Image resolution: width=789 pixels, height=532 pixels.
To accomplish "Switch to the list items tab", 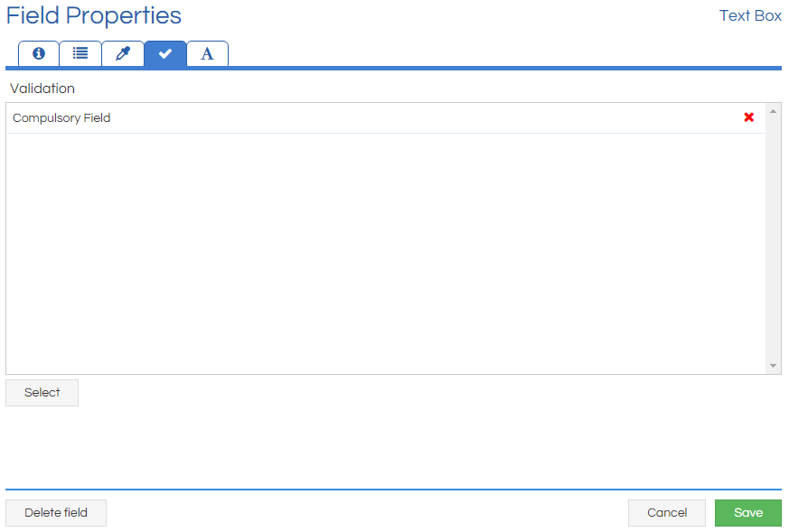I will pyautogui.click(x=80, y=53).
